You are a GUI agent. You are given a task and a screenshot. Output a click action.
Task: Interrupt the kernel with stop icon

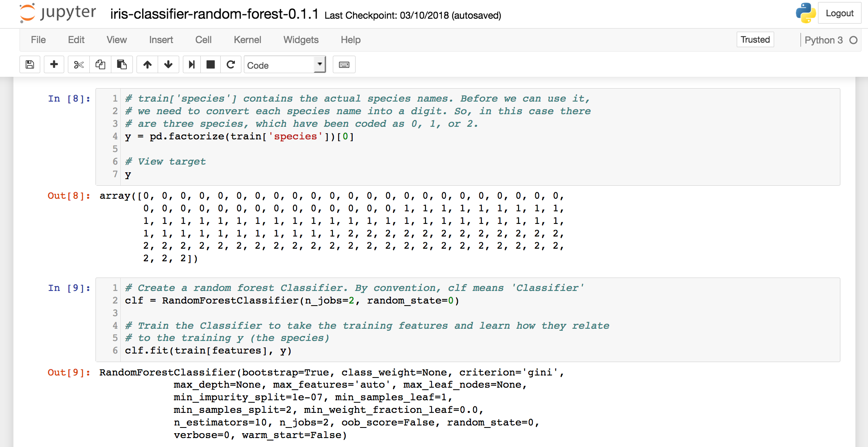point(210,65)
